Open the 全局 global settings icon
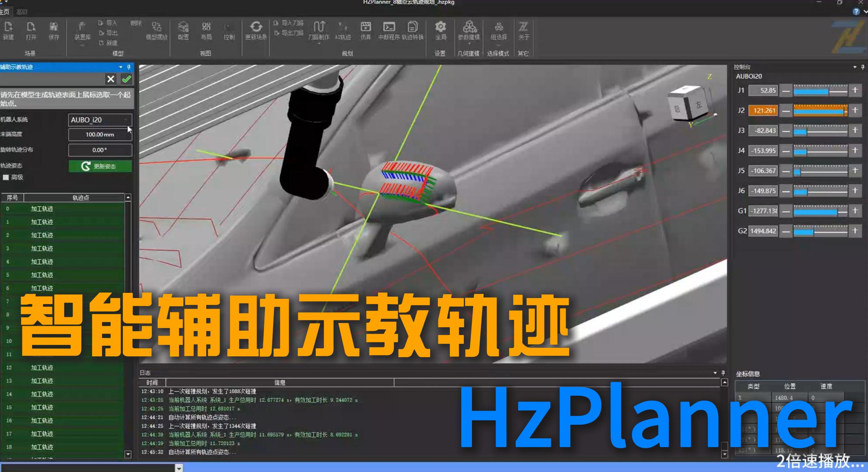This screenshot has height=472, width=868. (441, 32)
